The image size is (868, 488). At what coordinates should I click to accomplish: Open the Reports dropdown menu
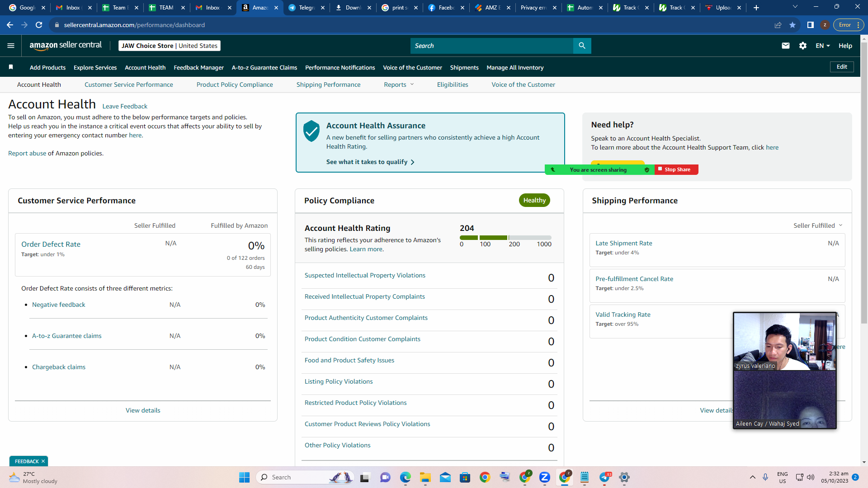click(399, 84)
